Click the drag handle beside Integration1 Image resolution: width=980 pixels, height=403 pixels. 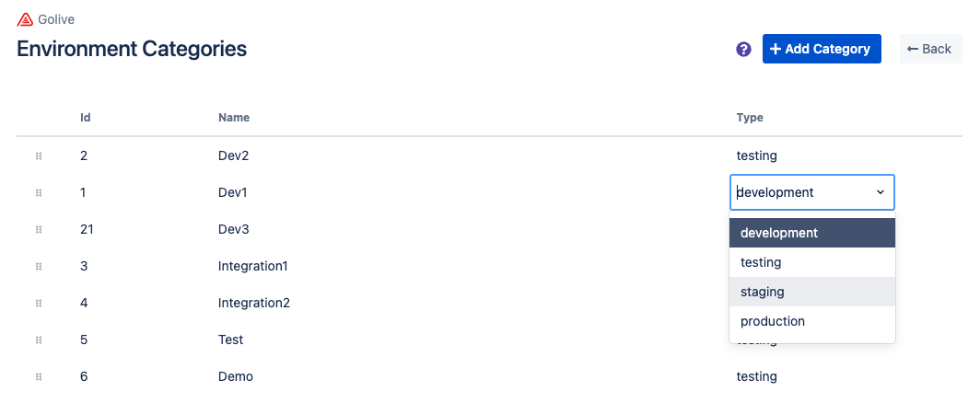point(39,267)
